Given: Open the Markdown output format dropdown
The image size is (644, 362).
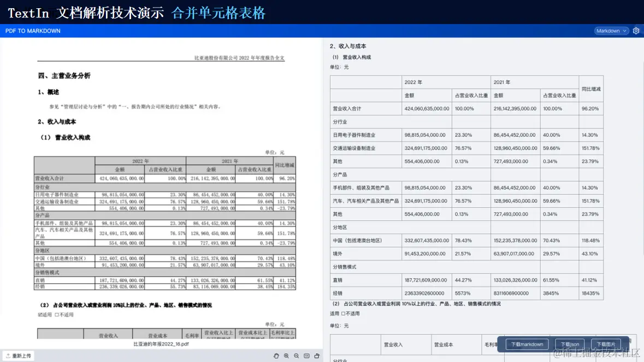Looking at the screenshot, I should 612,31.
